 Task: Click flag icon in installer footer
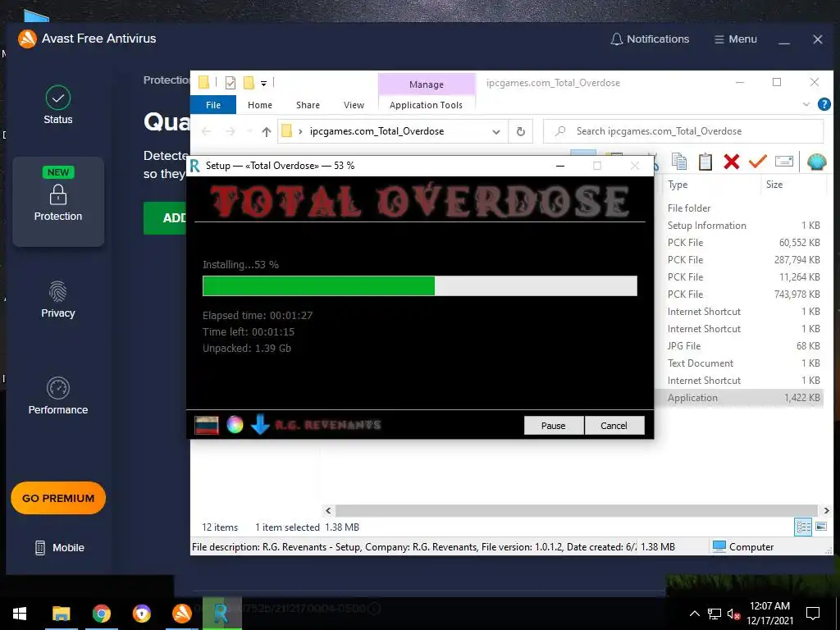[x=206, y=426]
